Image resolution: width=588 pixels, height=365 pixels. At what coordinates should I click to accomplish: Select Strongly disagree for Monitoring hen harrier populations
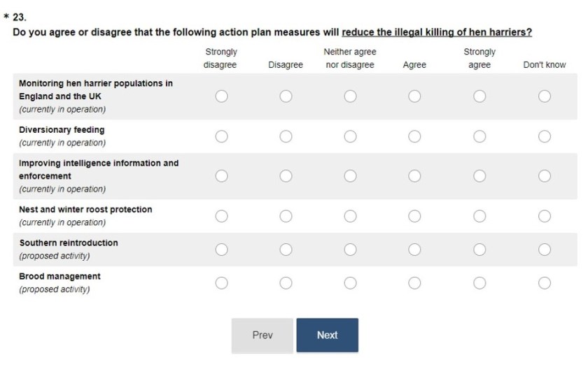(221, 96)
